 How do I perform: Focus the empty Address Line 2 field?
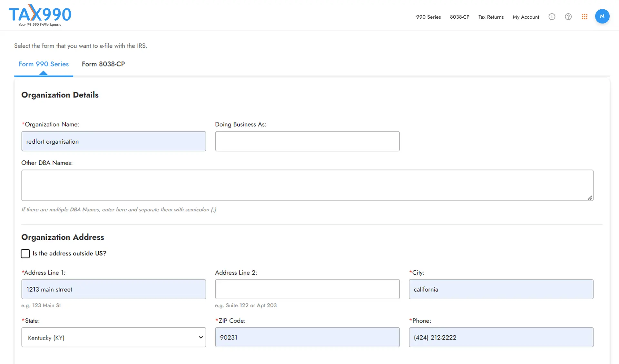click(x=307, y=289)
